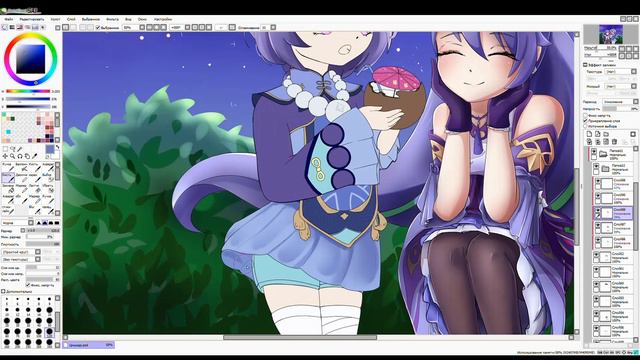
Task: Show the swatches panel icon
Action: coord(35,27)
